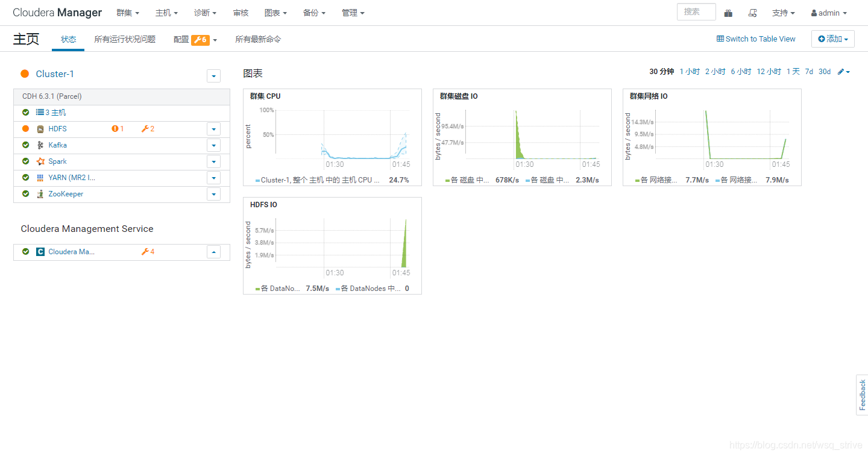This screenshot has height=456, width=868.
Task: Click the HDFS service icon
Action: coord(40,129)
